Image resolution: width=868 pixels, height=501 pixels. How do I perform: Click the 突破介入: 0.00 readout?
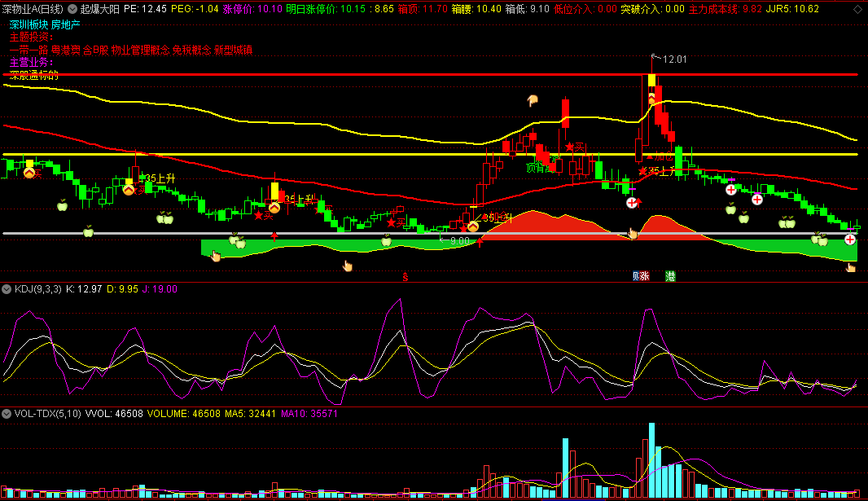pyautogui.click(x=653, y=9)
